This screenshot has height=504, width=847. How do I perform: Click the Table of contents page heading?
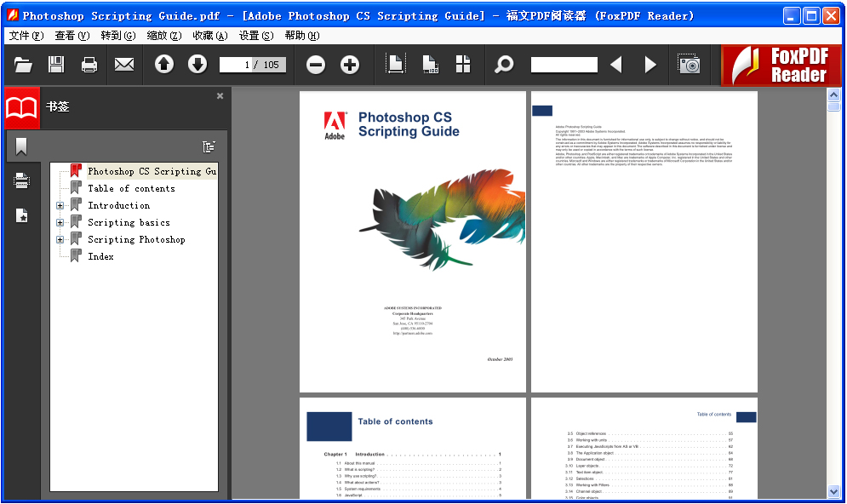click(395, 421)
